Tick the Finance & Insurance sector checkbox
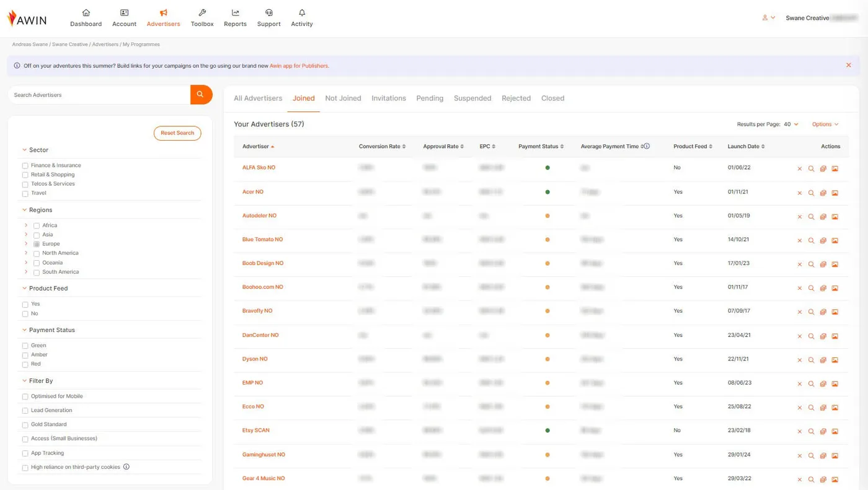The width and height of the screenshot is (868, 490). (25, 166)
